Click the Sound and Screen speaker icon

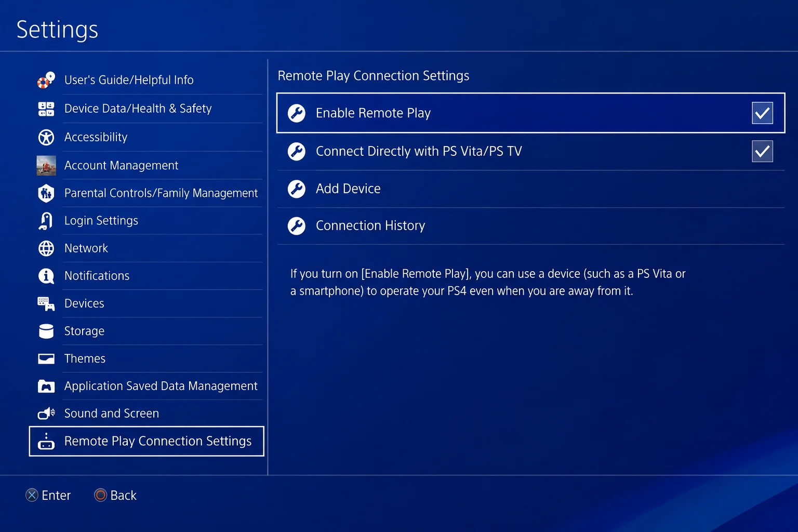click(46, 414)
